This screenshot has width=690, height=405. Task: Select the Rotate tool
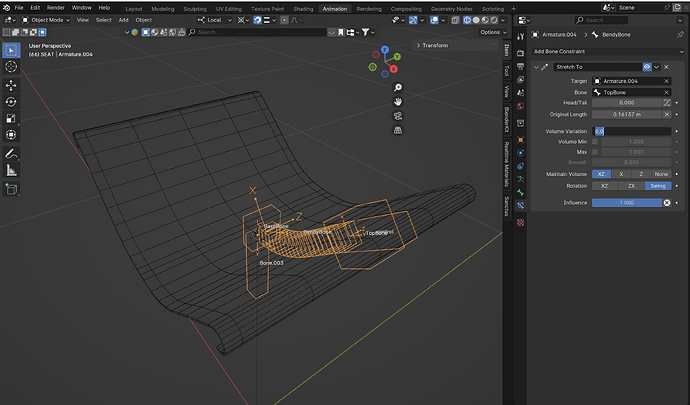click(11, 102)
